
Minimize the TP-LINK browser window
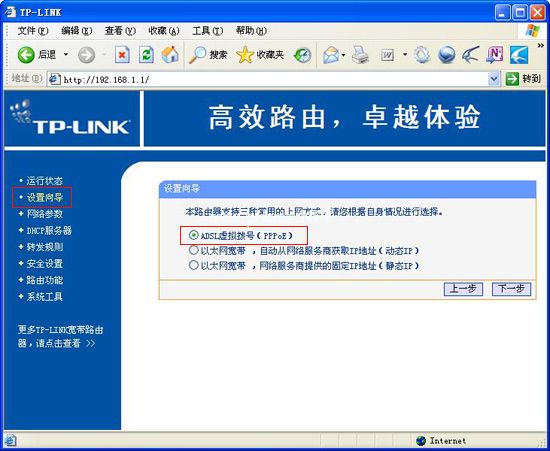point(502,13)
